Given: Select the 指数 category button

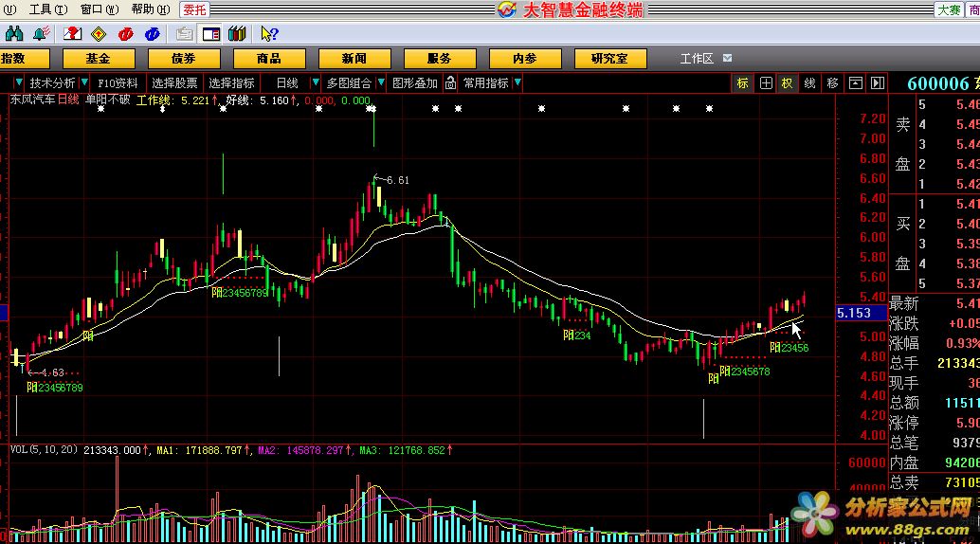Looking at the screenshot, I should tap(23, 59).
